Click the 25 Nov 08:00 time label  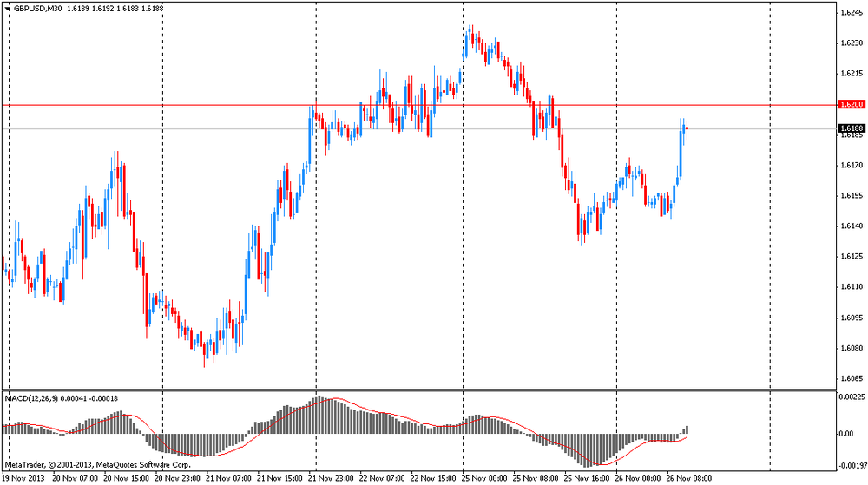(x=536, y=478)
